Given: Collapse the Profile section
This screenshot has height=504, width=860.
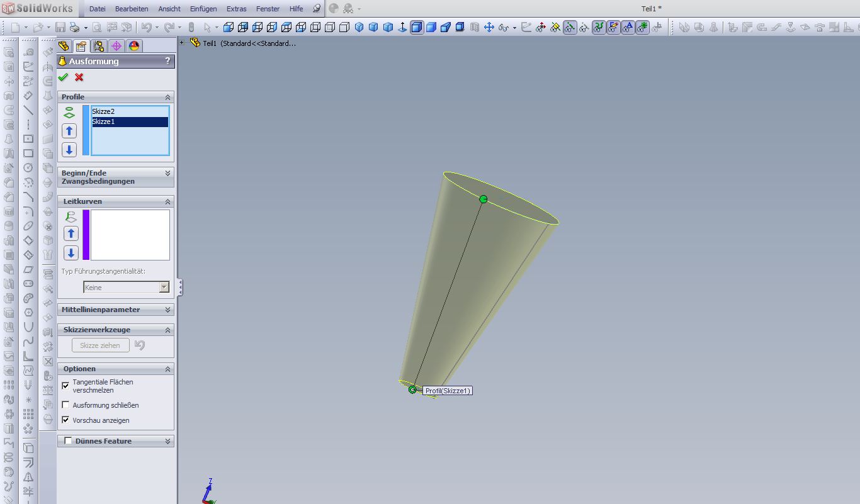Looking at the screenshot, I should tap(167, 97).
